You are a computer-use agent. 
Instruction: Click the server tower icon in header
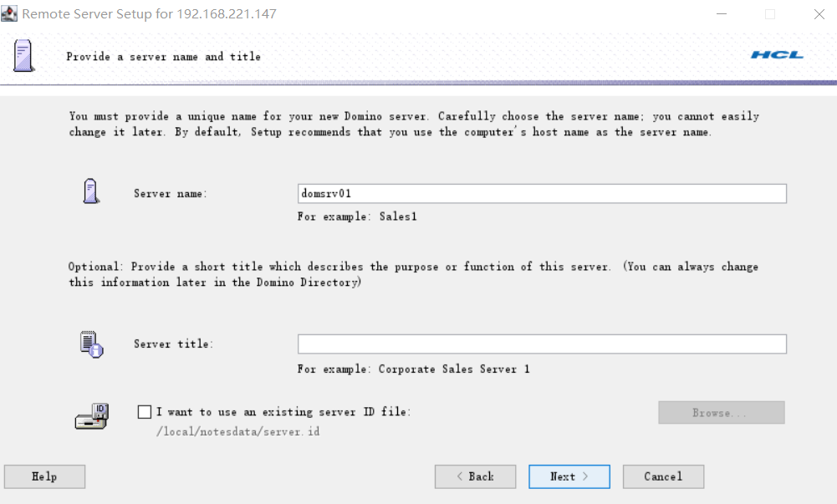coord(23,55)
